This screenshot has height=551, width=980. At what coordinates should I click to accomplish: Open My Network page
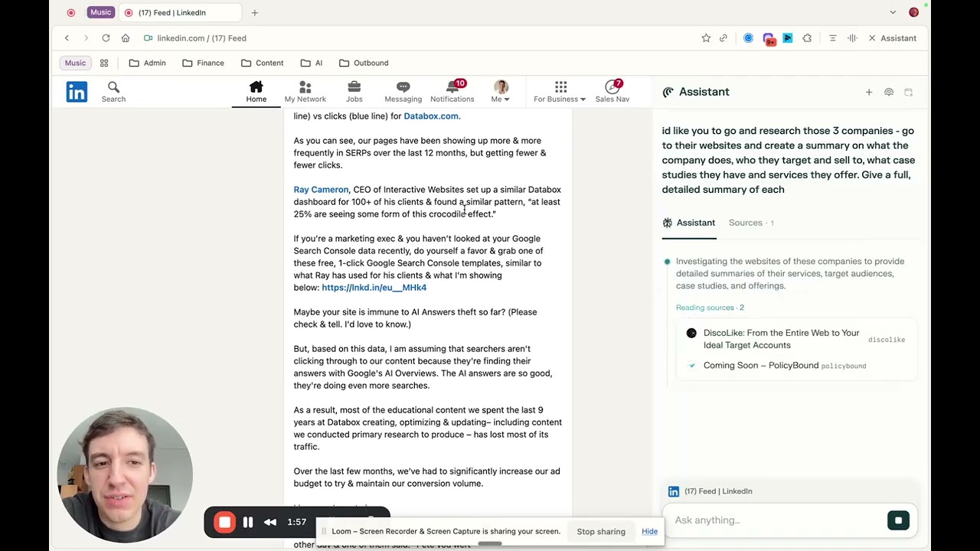305,92
